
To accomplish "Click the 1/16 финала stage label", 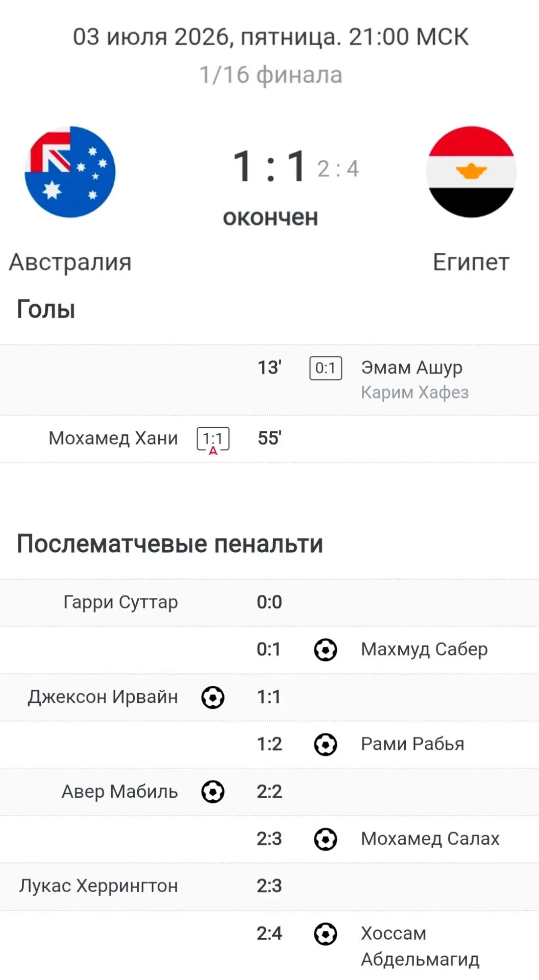I will tap(271, 75).
